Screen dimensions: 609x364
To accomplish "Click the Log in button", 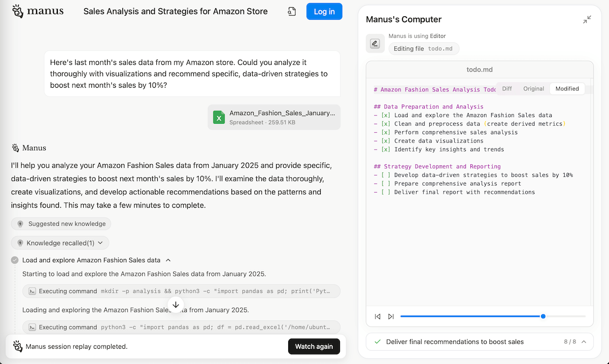I will (324, 12).
